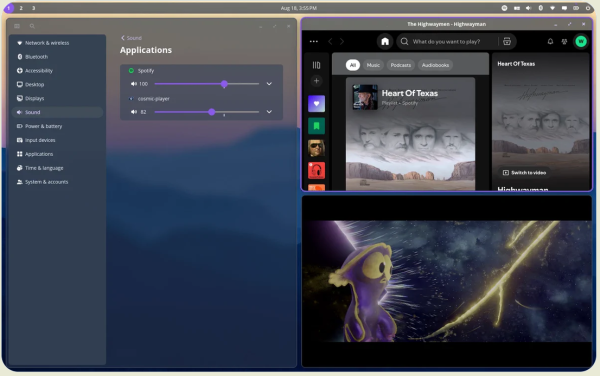Open Spotify three-dots menu
The width and height of the screenshot is (600, 376).
point(314,41)
